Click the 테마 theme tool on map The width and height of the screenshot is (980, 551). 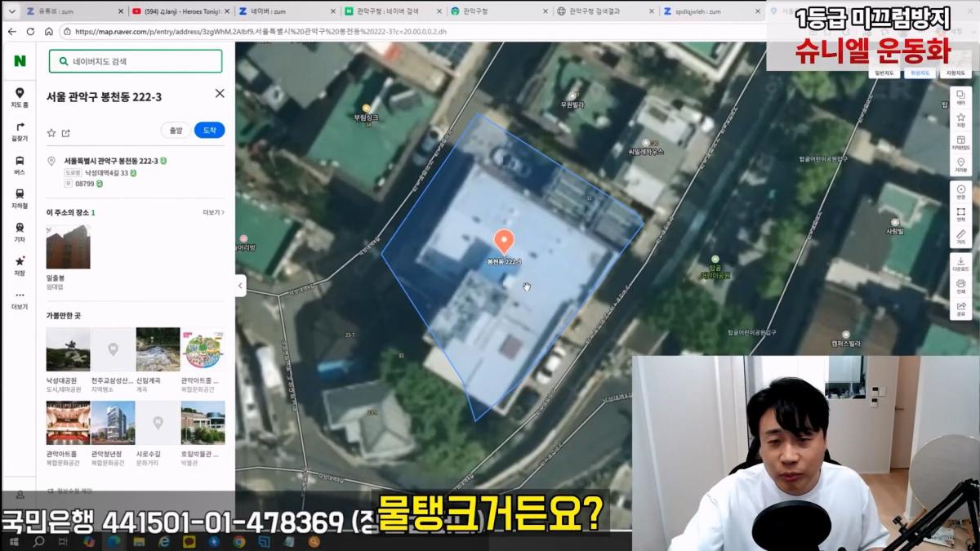[960, 99]
